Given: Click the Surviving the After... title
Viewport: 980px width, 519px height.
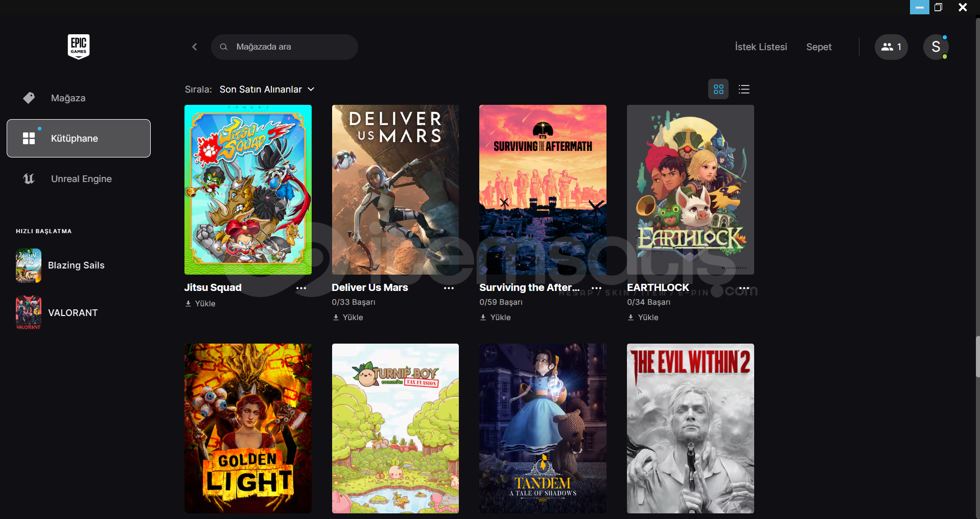Looking at the screenshot, I should click(529, 287).
